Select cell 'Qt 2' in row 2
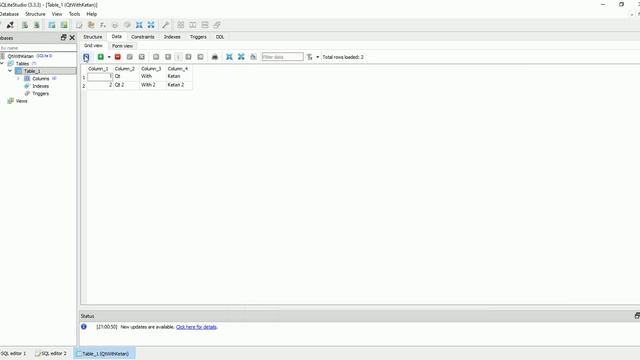The width and height of the screenshot is (640, 360). pyautogui.click(x=127, y=85)
